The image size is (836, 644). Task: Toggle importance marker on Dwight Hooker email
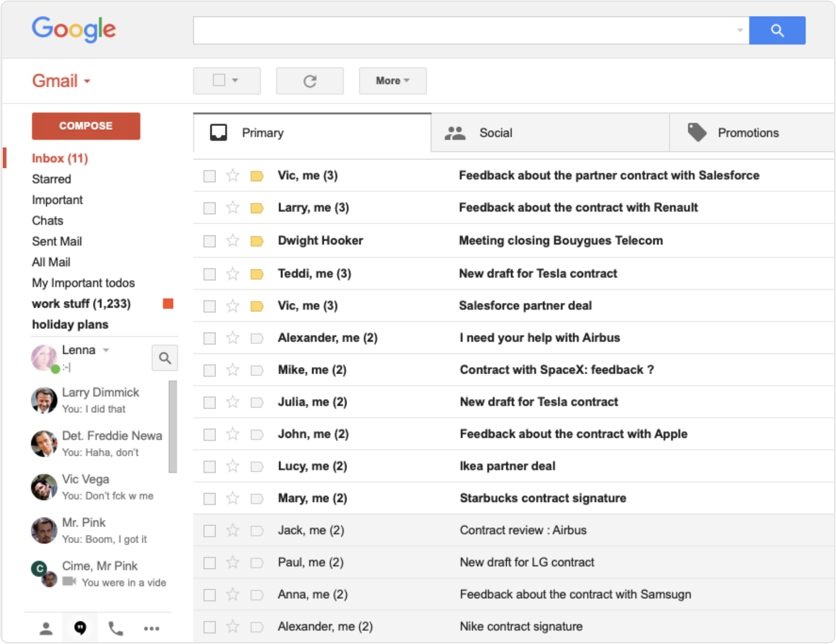point(257,241)
